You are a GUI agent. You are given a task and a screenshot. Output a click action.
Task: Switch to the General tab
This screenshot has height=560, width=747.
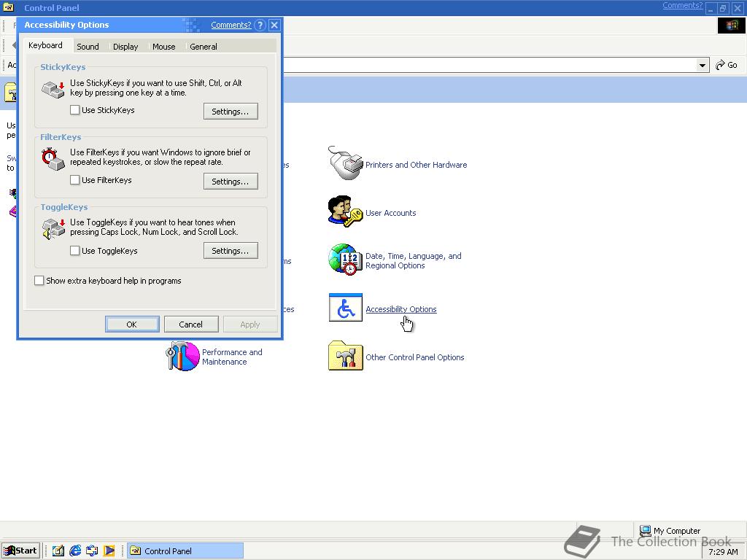[x=204, y=47]
